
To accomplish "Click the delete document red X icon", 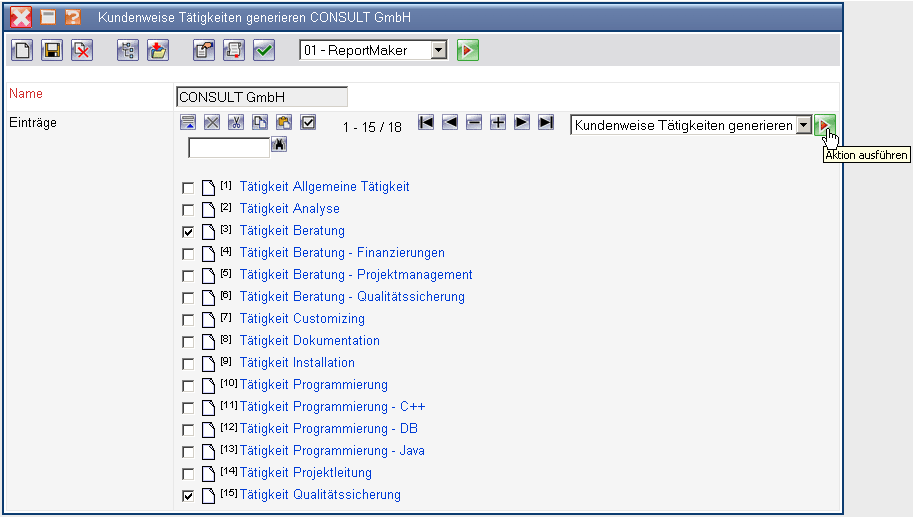I will 82,50.
